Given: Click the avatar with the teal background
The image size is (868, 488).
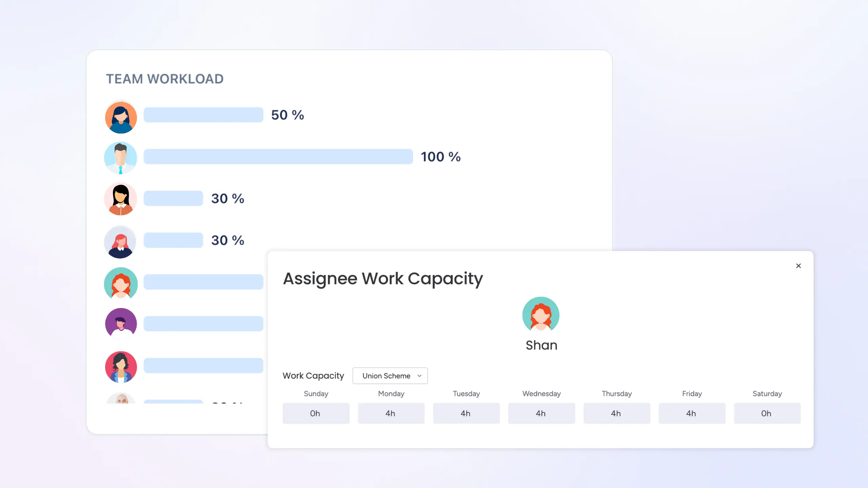Looking at the screenshot, I should (x=121, y=284).
